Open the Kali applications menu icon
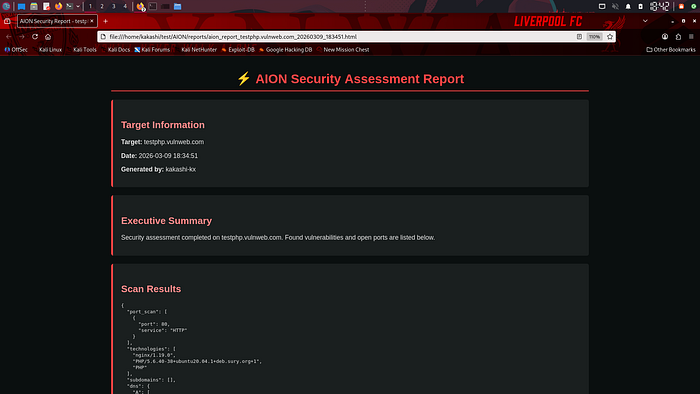This screenshot has height=394, width=700. 6,6
